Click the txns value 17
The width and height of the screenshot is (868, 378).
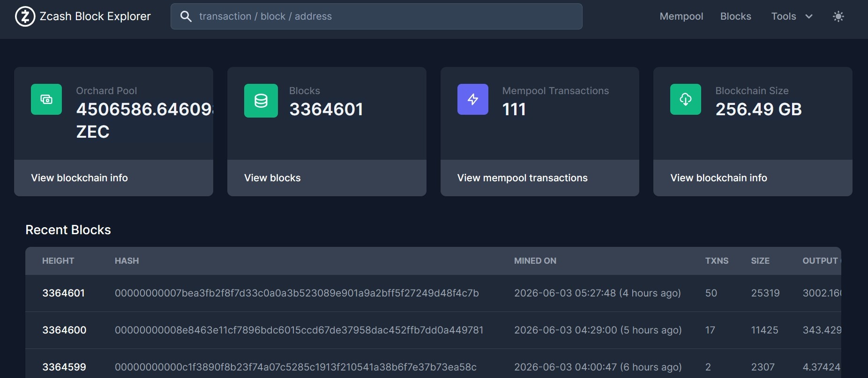pyautogui.click(x=710, y=330)
